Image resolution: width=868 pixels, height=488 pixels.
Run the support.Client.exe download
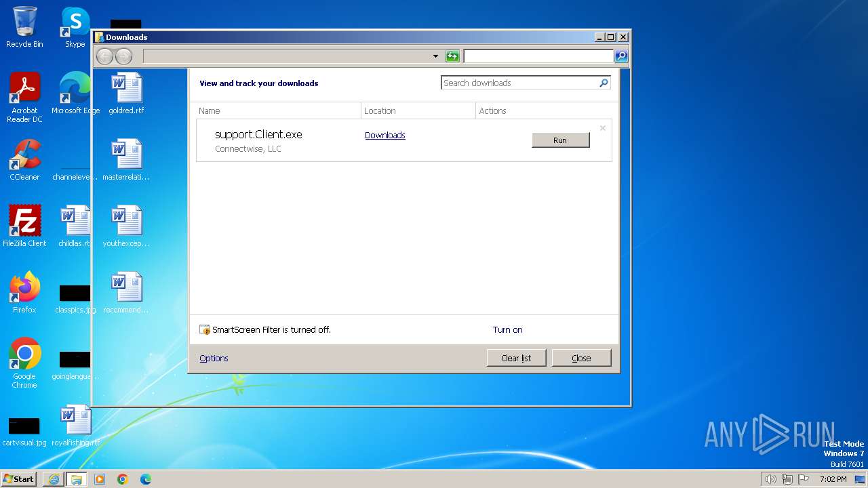pyautogui.click(x=560, y=140)
